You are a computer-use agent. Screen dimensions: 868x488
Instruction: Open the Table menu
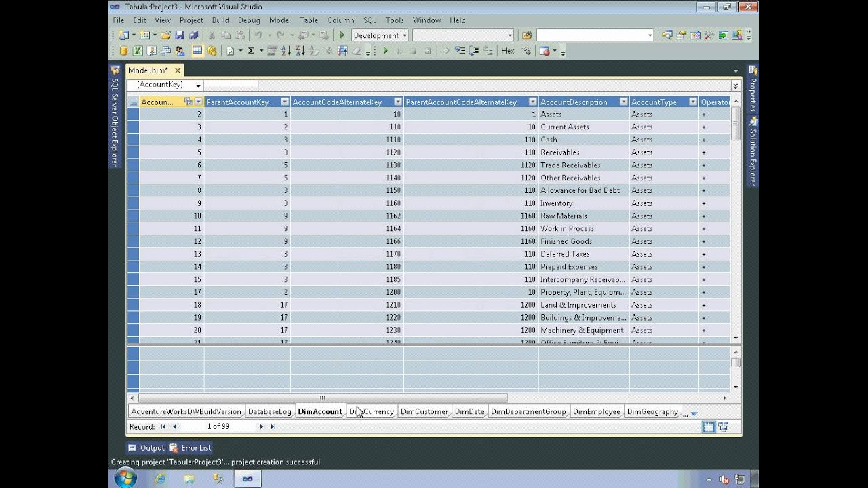(309, 20)
